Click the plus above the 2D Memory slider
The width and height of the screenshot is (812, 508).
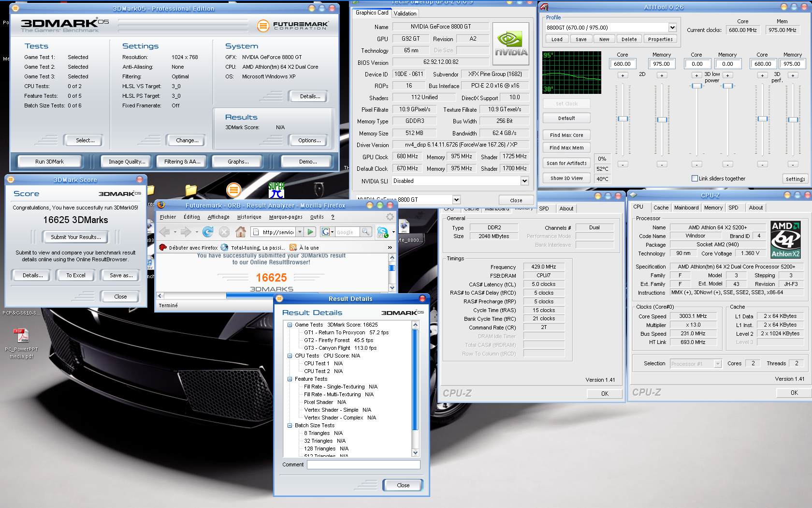(662, 75)
